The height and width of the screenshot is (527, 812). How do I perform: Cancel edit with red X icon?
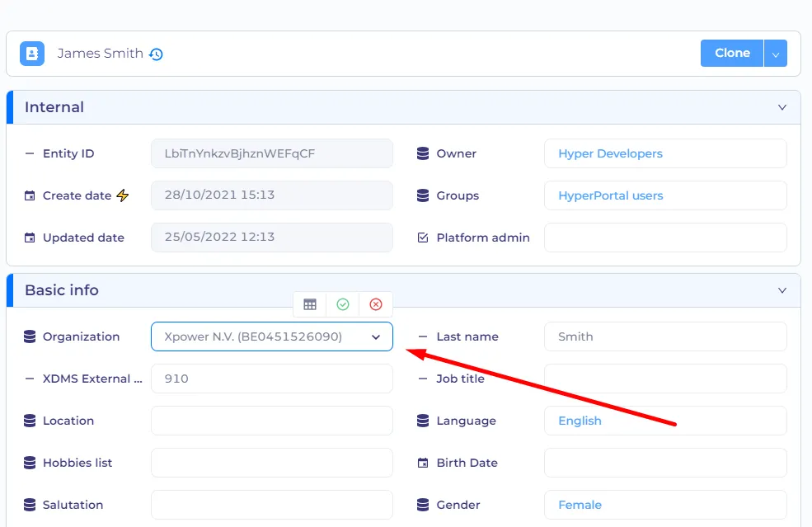(x=376, y=304)
